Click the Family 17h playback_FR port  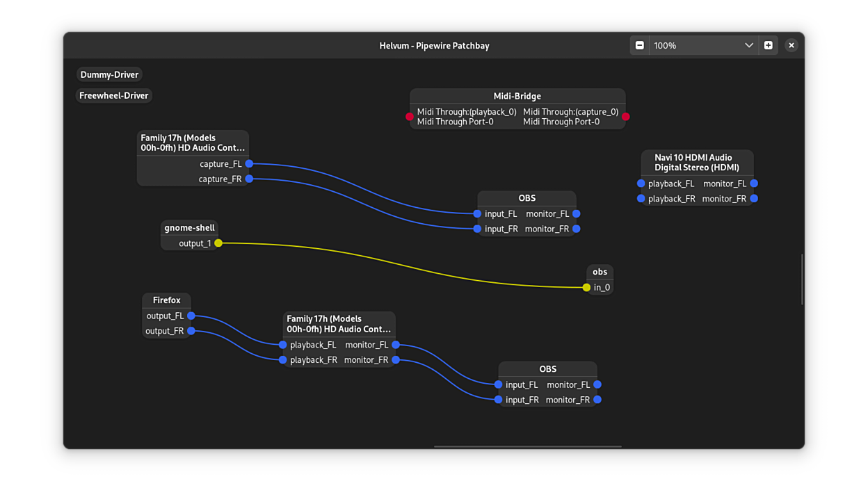point(283,360)
